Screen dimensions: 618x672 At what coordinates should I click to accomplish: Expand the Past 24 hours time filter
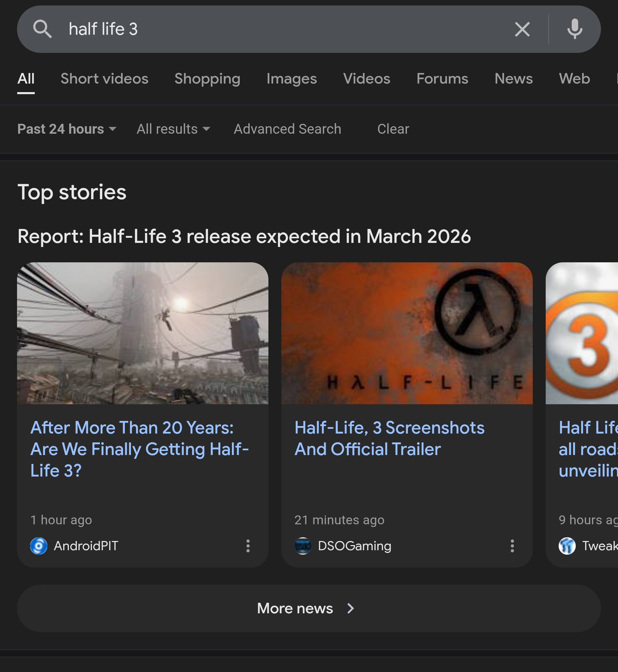click(67, 129)
